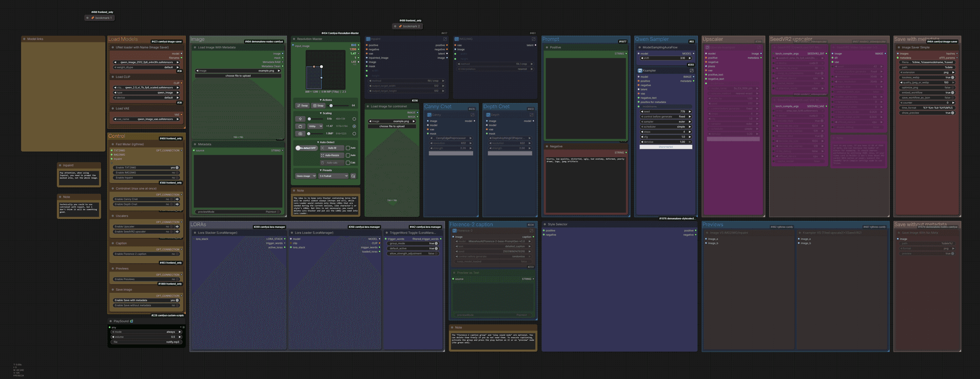Click the pin icon on bookmark 1
This screenshot has height=379, width=980.
tap(92, 18)
